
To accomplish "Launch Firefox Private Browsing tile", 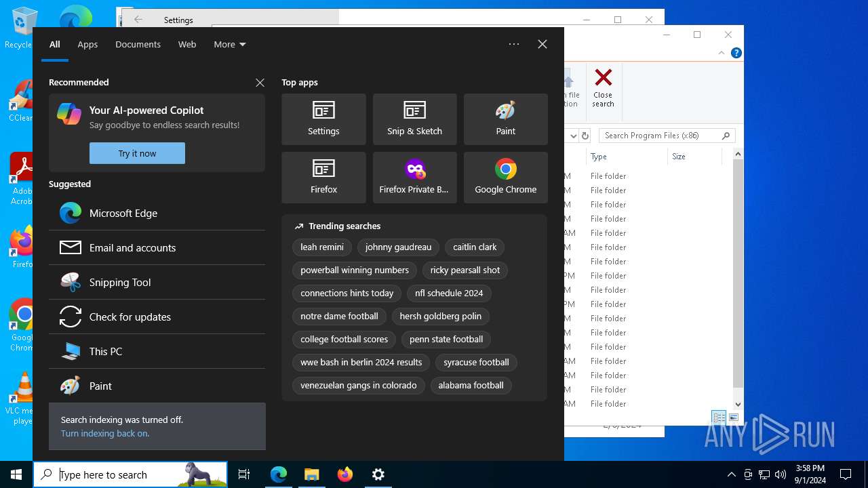I will 414,178.
